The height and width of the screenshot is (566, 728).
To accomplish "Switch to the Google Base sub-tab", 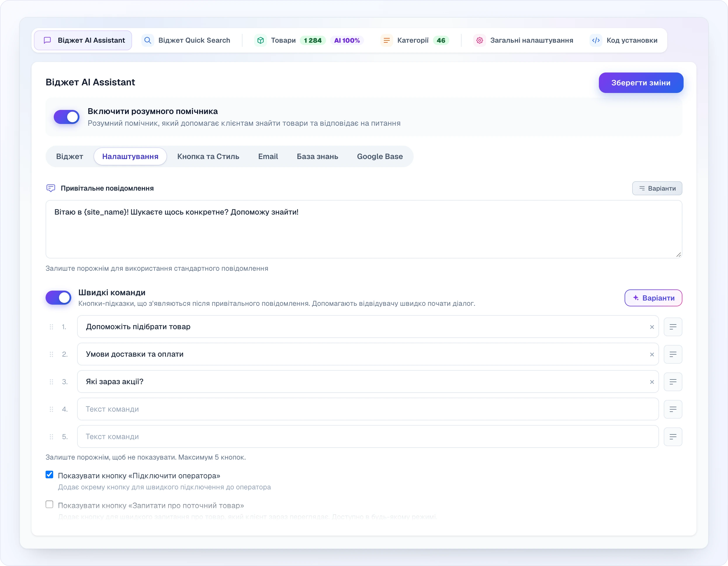I will pos(380,156).
